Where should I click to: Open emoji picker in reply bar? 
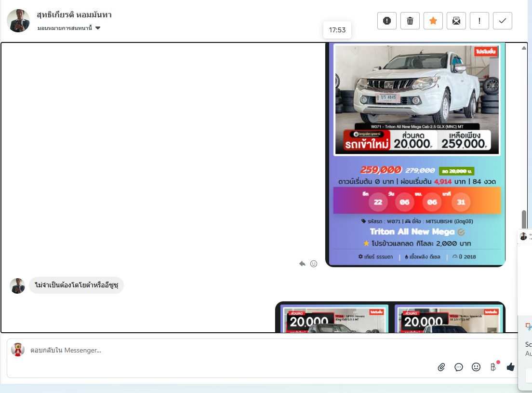(476, 367)
